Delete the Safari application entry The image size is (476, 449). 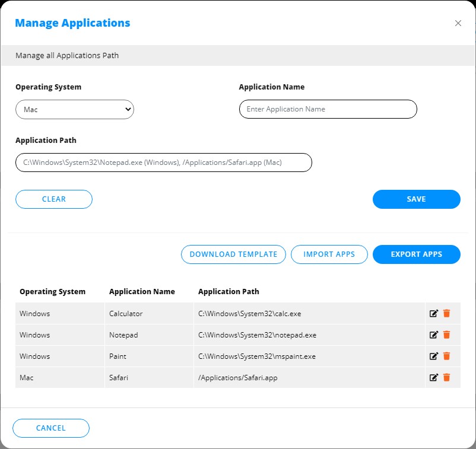coord(447,377)
